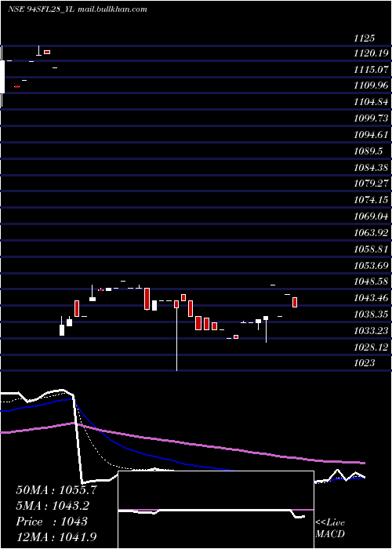Image resolution: width=392 pixels, height=549 pixels.
Task: Click the small red candle near 1120 at top left
Action: [47, 53]
